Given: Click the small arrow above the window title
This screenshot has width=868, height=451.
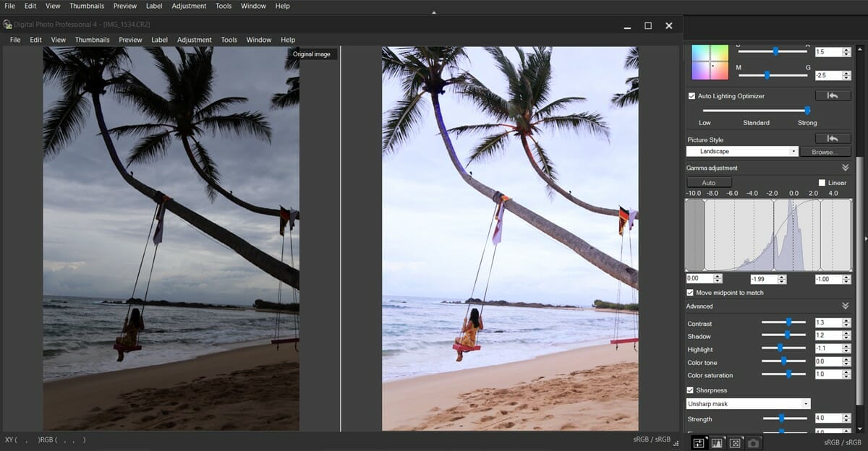Looking at the screenshot, I should coord(434,12).
